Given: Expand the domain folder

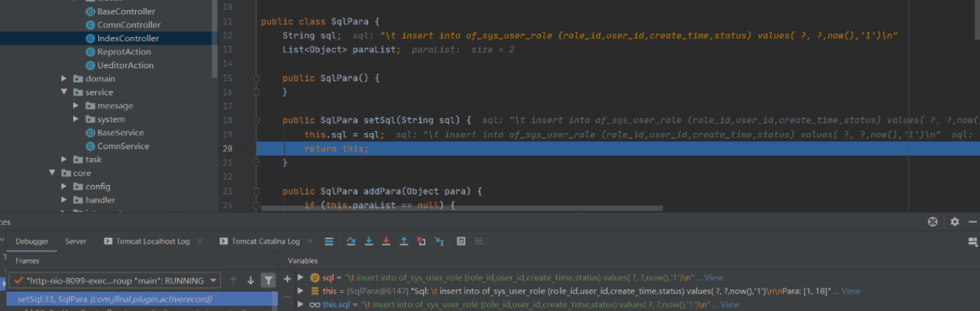Looking at the screenshot, I should [x=65, y=78].
